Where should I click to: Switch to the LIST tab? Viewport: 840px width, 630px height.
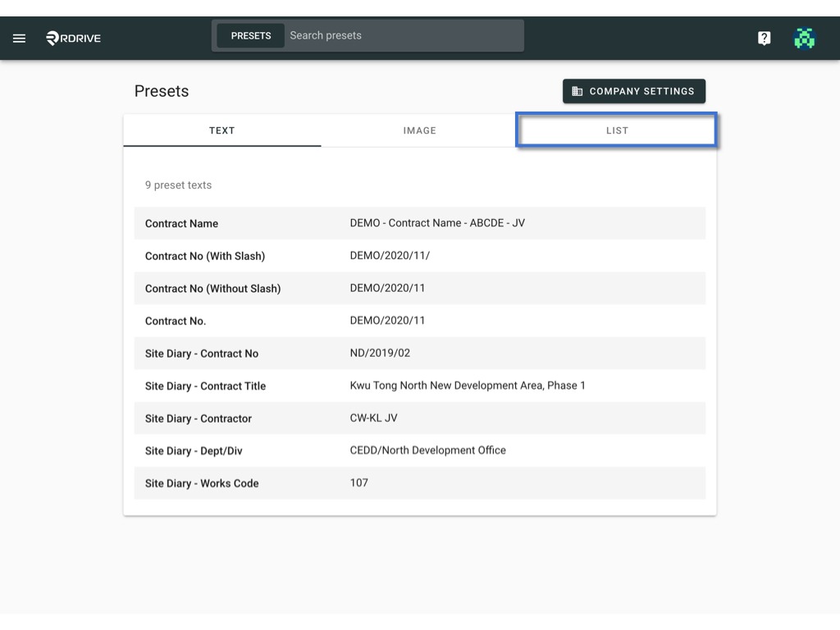[617, 130]
